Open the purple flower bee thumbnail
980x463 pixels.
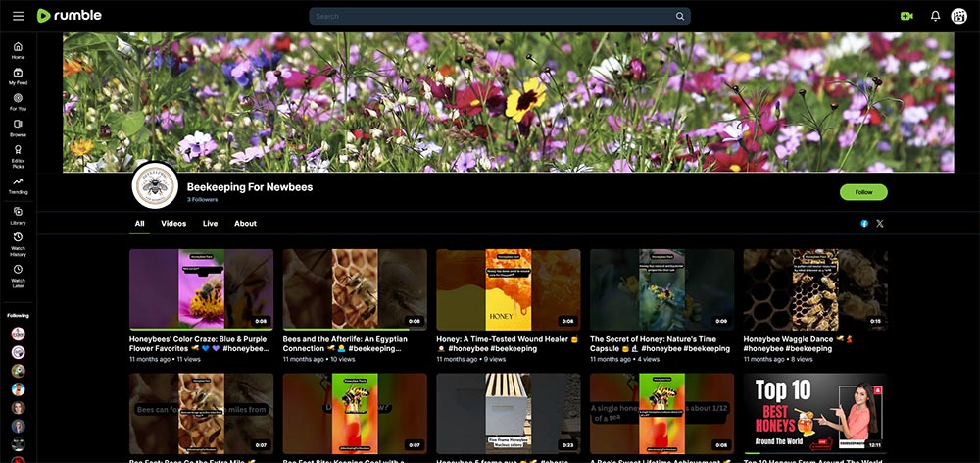click(201, 289)
